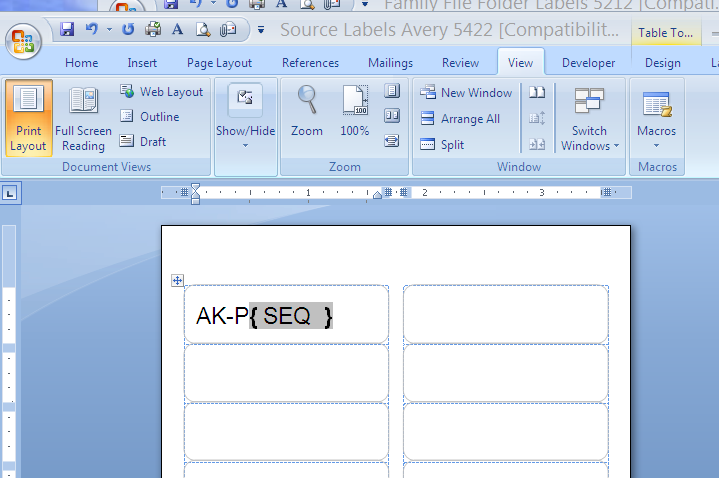719x478 pixels.
Task: Switch to the Home tab
Action: click(81, 63)
